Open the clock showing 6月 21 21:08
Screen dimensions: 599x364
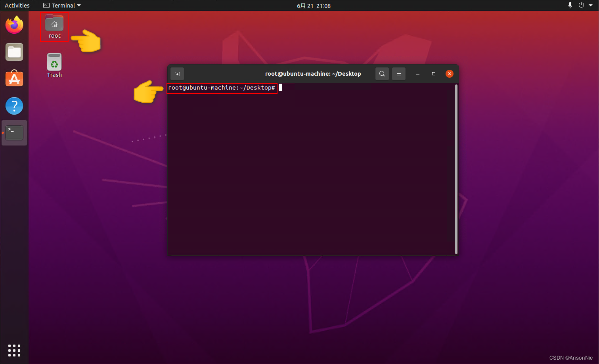[314, 6]
